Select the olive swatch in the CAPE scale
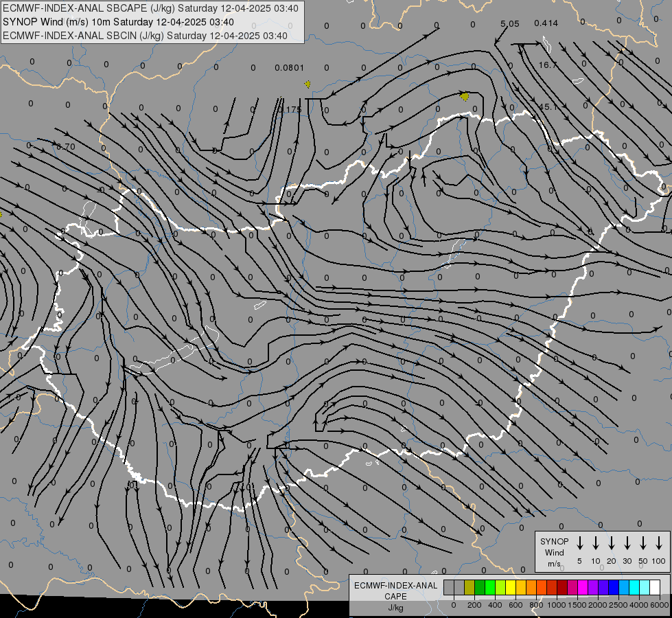Viewport: 672px width, 618px height. pyautogui.click(x=470, y=587)
